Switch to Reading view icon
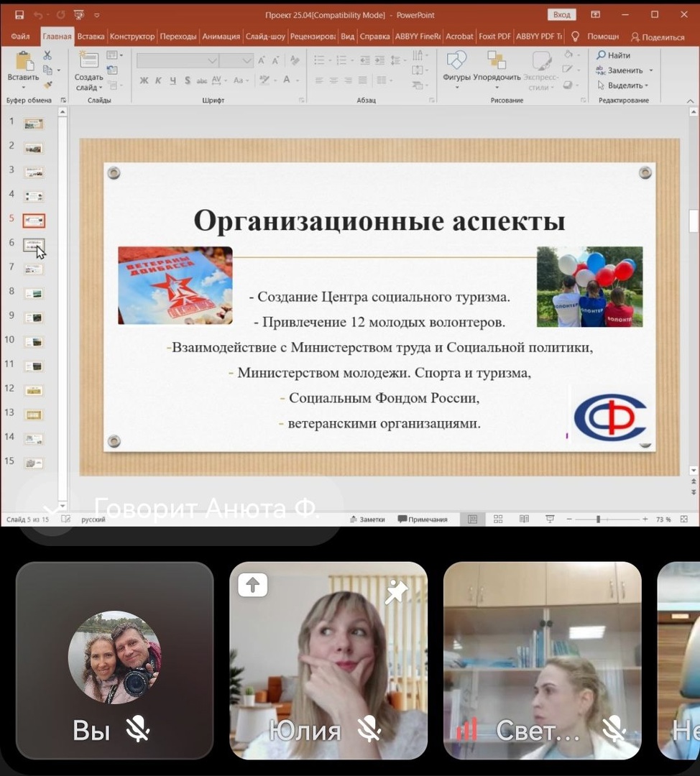 pos(524,519)
